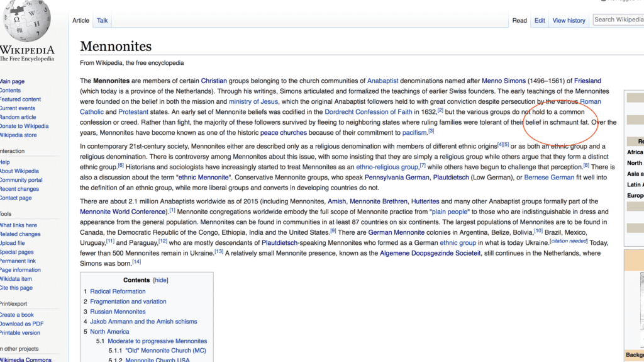Open the Protestant link
This screenshot has width=644, height=362.
coord(133,112)
